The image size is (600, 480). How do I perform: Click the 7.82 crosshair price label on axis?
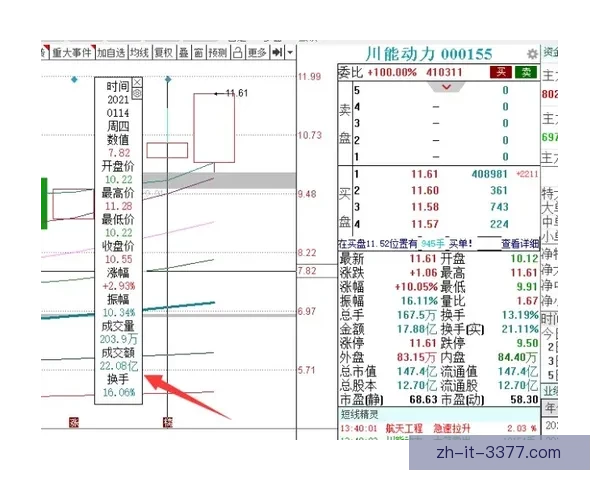click(307, 271)
